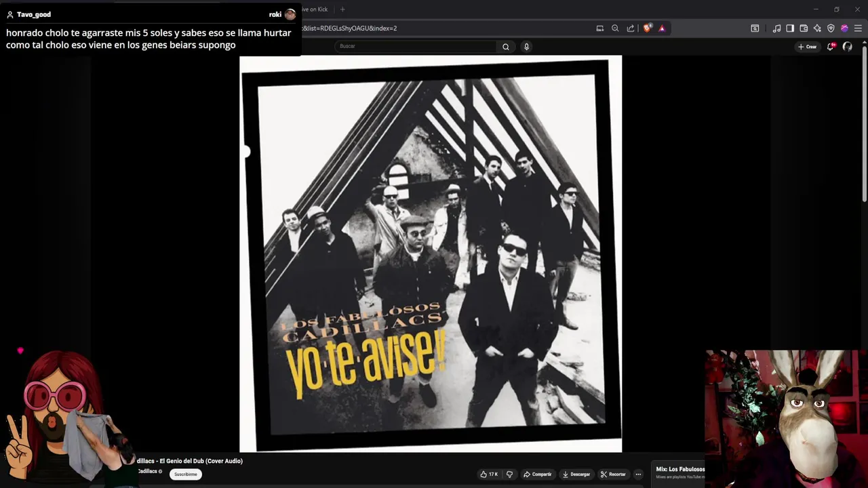Open the three-dot more actions menu
The height and width of the screenshot is (488, 868).
638,474
